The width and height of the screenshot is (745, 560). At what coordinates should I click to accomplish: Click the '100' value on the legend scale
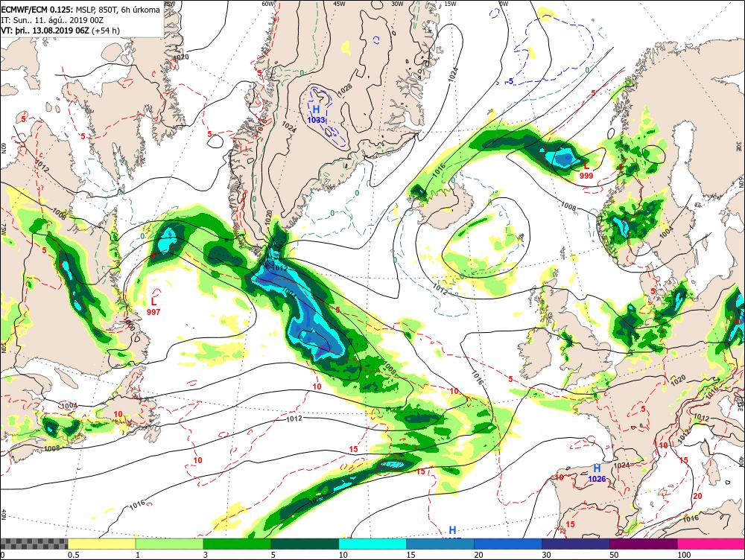click(684, 555)
